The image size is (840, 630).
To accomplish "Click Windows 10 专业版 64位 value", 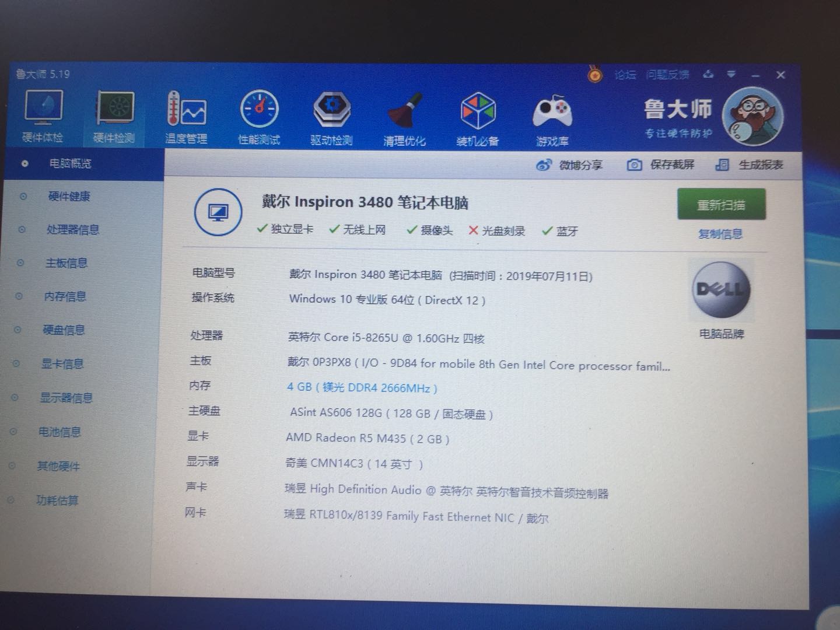I will (387, 300).
